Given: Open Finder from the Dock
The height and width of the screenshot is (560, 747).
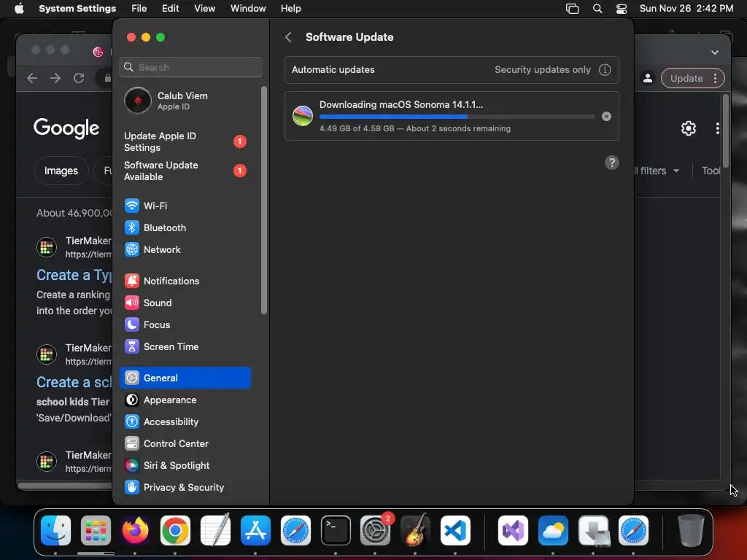Looking at the screenshot, I should [55, 531].
